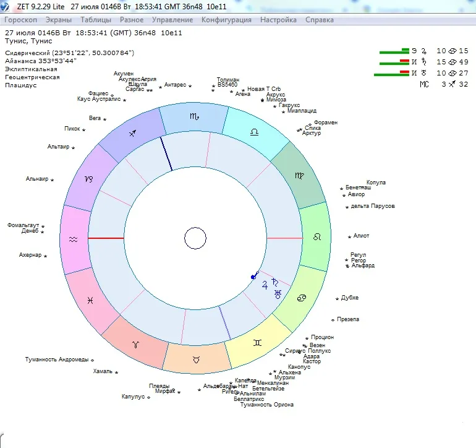Click the Saturn glyph inside the chart
The image size is (476, 448).
274,283
